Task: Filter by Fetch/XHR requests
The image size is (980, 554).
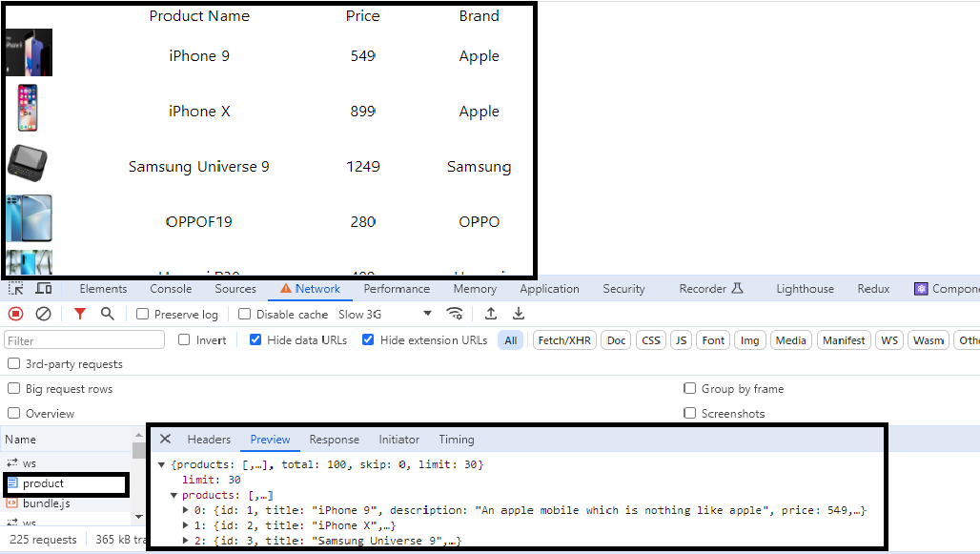Action: [x=564, y=340]
